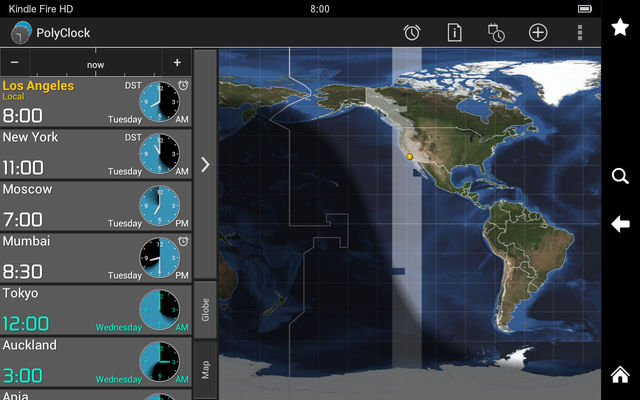Tap the favorites star icon
This screenshot has width=640, height=400.
(x=620, y=28)
